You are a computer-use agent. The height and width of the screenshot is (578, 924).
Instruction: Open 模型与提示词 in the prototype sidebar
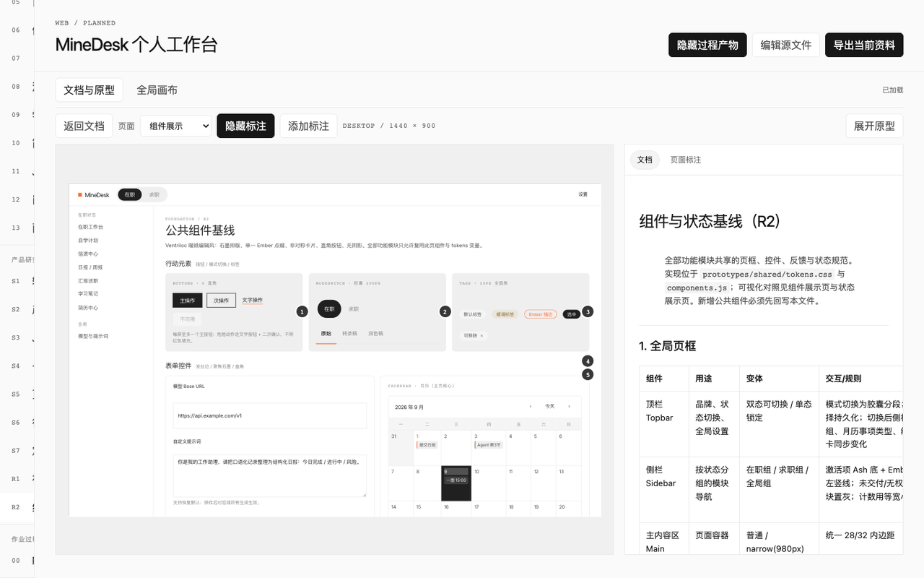pos(93,336)
